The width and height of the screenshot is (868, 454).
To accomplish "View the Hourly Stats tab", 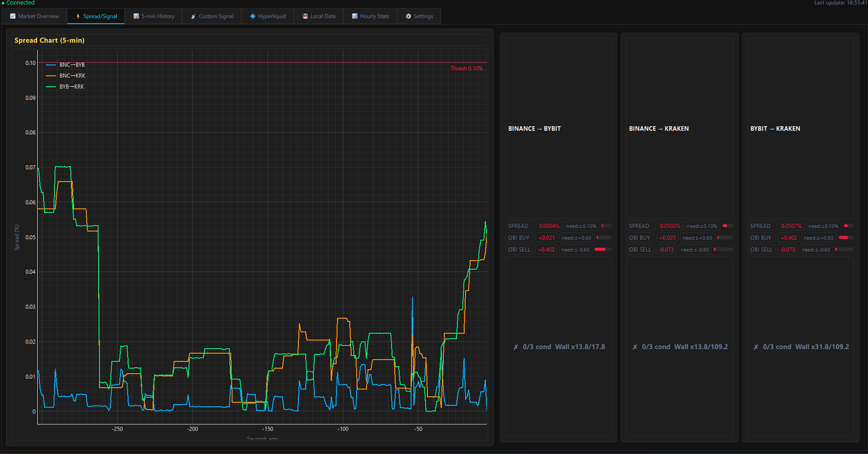I will click(x=370, y=16).
